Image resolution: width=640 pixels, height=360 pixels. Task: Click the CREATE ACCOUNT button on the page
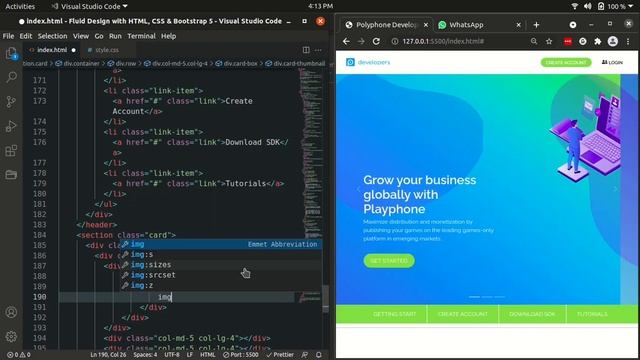coord(566,62)
